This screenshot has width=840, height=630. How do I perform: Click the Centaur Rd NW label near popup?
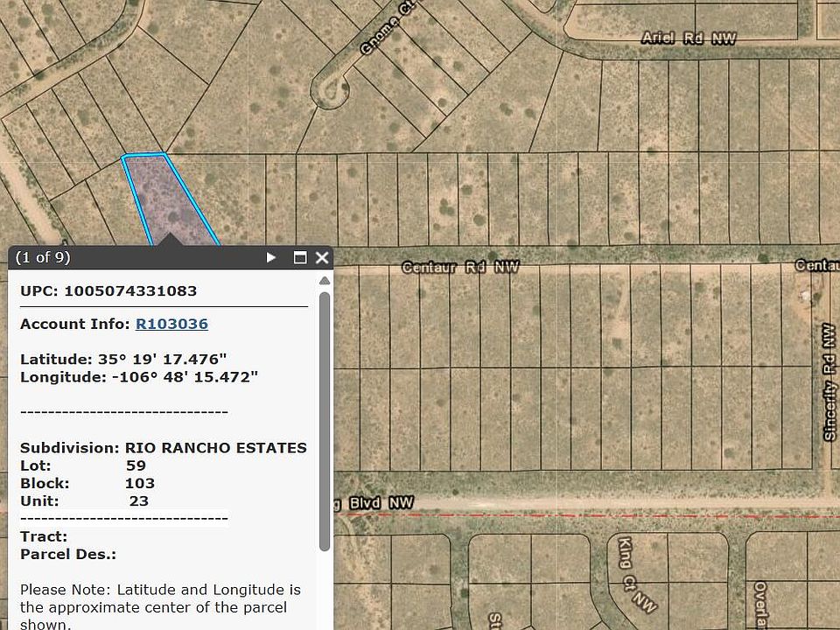point(460,267)
